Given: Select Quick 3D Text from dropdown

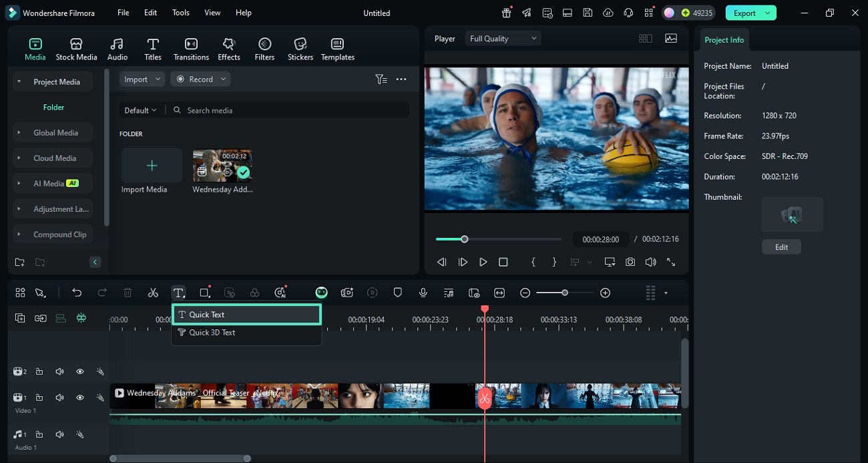Looking at the screenshot, I should 246,332.
